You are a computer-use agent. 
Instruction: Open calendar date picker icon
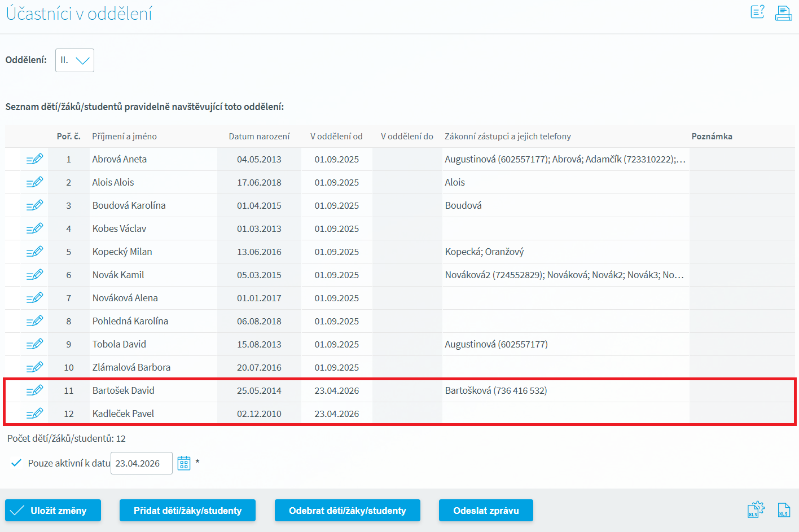coord(184,463)
